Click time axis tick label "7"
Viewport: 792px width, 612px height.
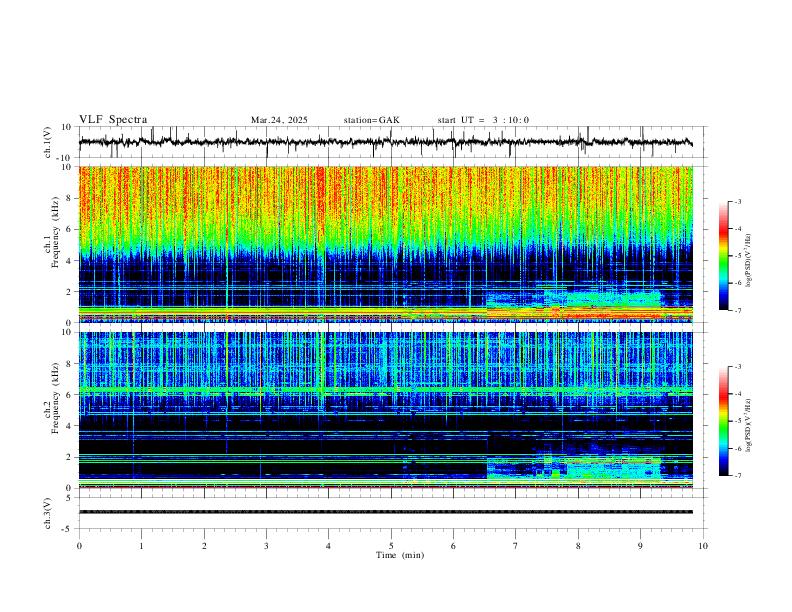click(516, 546)
